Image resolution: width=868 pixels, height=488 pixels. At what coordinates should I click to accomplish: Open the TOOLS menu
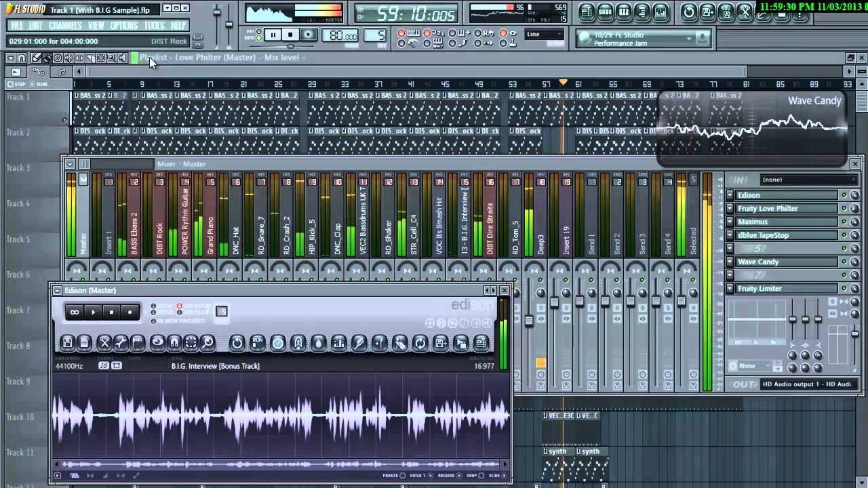tap(155, 26)
